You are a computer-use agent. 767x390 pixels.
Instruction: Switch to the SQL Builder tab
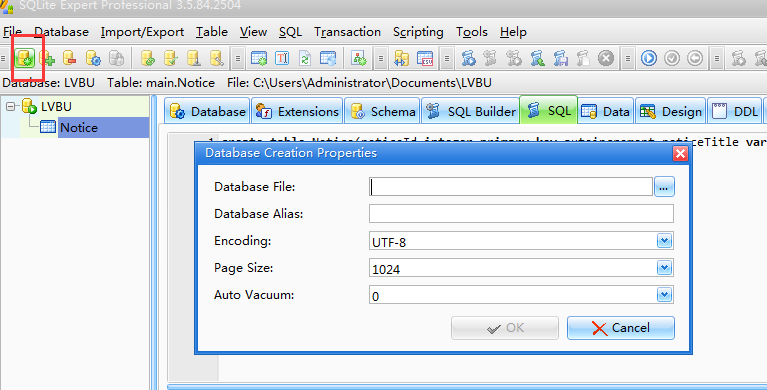point(471,112)
